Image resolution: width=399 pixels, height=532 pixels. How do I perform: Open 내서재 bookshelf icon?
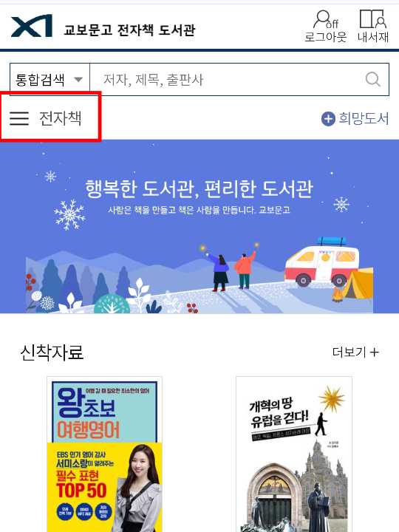pyautogui.click(x=373, y=18)
